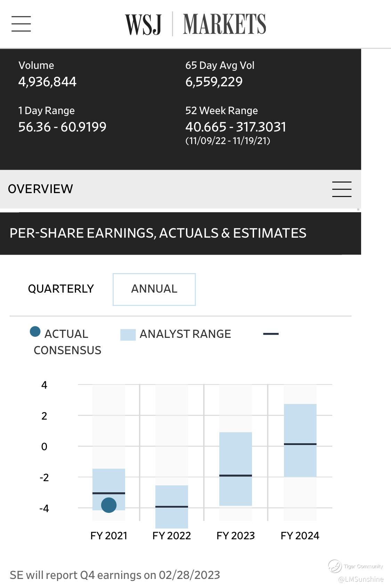This screenshot has height=588, width=391.
Task: Click the WSJ logo
Action: tap(144, 24)
